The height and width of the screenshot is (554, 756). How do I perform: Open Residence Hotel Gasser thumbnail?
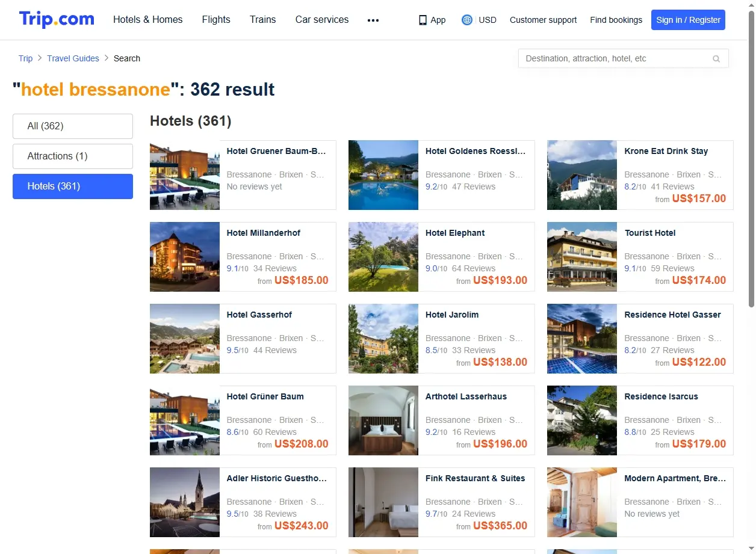582,339
